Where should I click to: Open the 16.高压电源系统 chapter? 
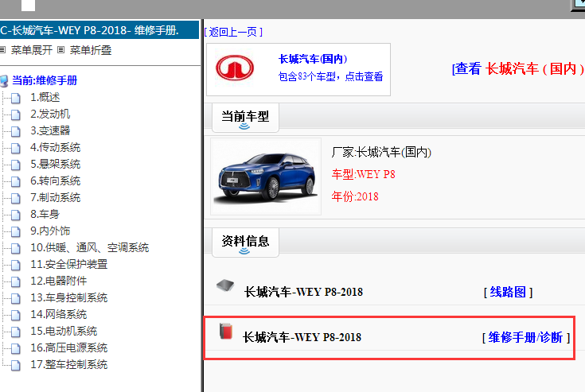(68, 347)
